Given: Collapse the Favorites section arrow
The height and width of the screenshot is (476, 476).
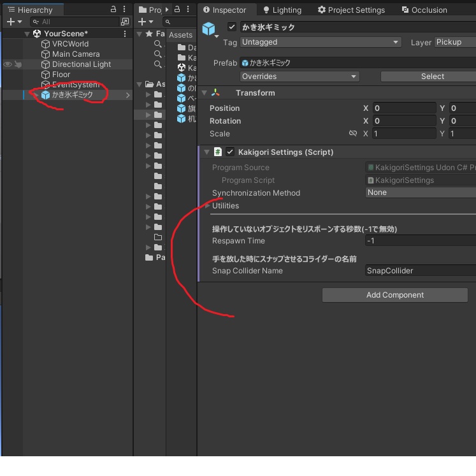Looking at the screenshot, I should click(x=140, y=34).
